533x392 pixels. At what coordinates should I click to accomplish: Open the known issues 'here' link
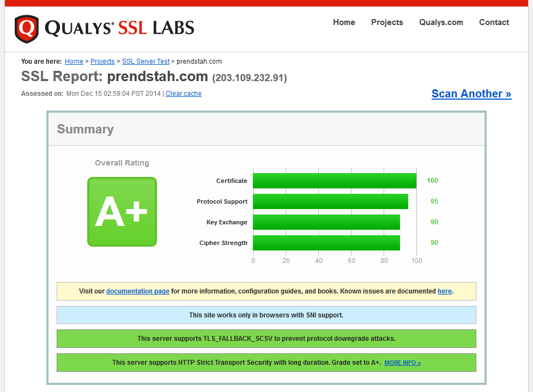coord(445,291)
